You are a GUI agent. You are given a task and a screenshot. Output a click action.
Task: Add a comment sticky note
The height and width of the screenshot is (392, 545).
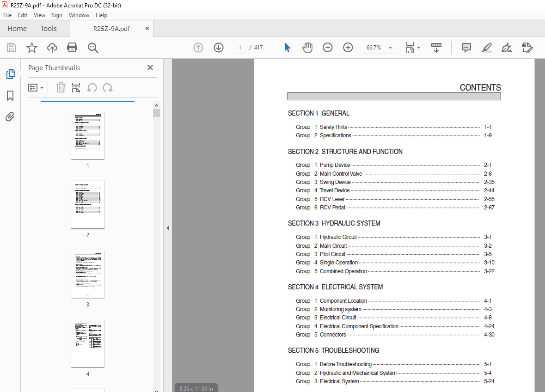pos(466,48)
